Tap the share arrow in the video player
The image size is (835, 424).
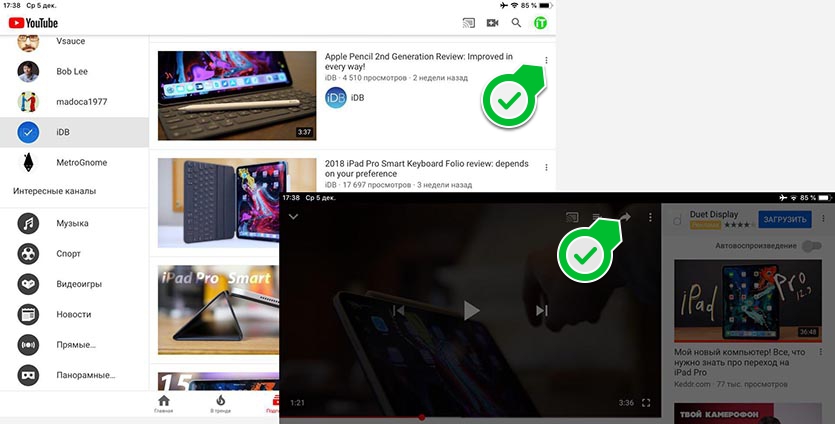click(x=625, y=217)
